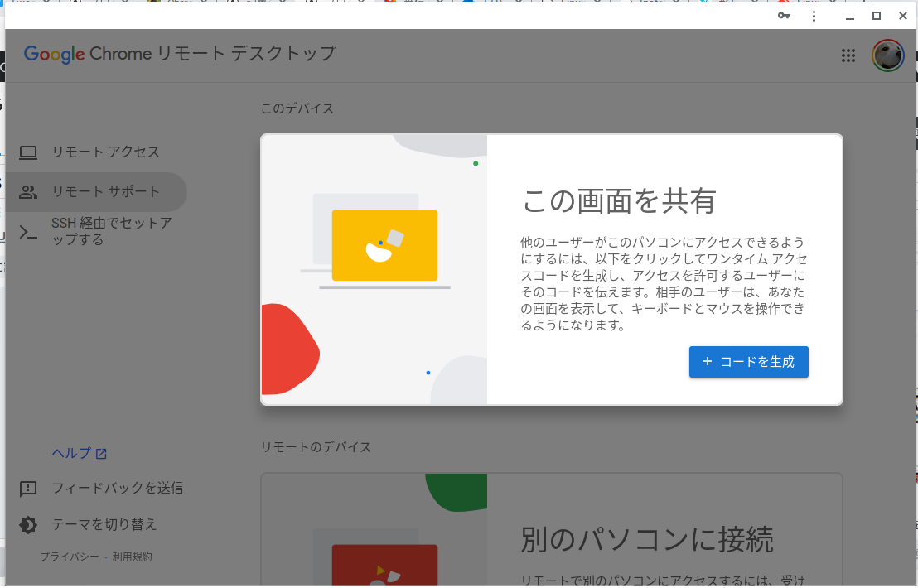Image resolution: width=918 pixels, height=588 pixels.
Task: Open the Google account avatar
Action: 887,55
